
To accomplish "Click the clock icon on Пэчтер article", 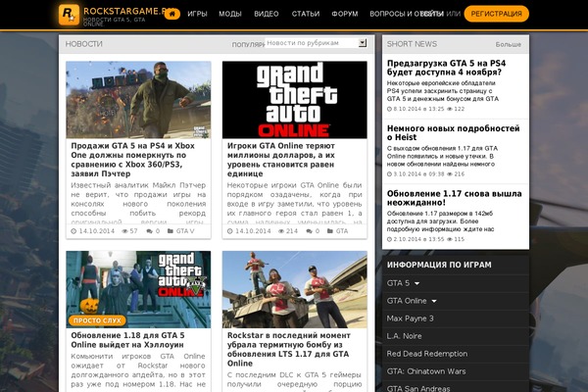I will tap(73, 231).
